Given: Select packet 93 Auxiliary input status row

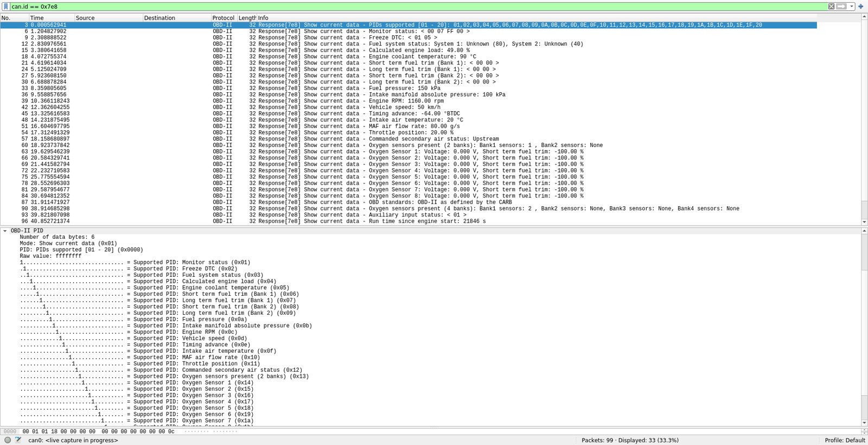Looking at the screenshot, I should pyautogui.click(x=409, y=215).
